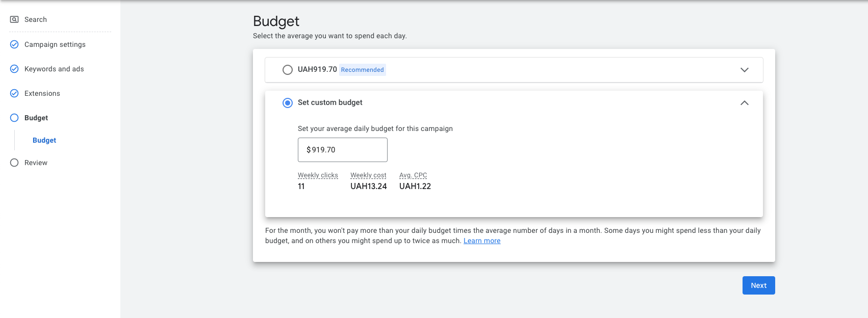
Task: Expand the UAH919.70 recommended option chevron
Action: pos(745,70)
